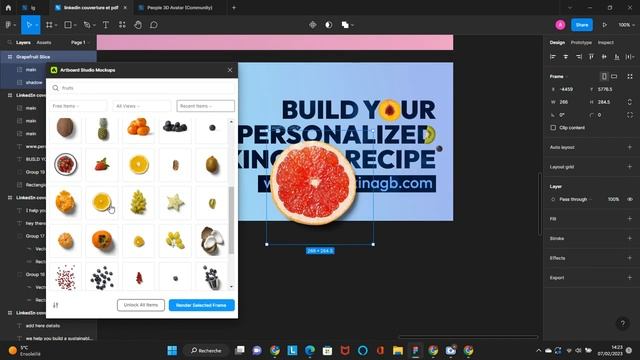640x360 pixels.
Task: Click the plugin list scrollbar thumb
Action: coord(231,220)
